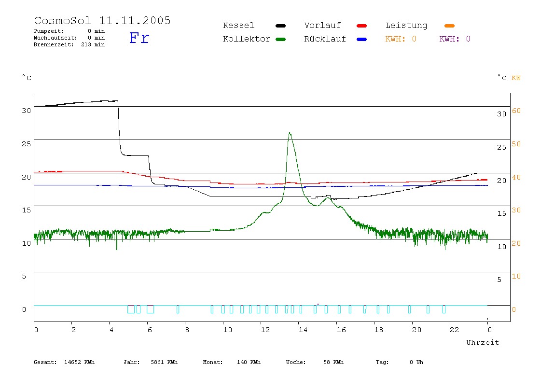Click the Uhrzeit axis label
Screen dimensions: 554x392
(x=483, y=342)
